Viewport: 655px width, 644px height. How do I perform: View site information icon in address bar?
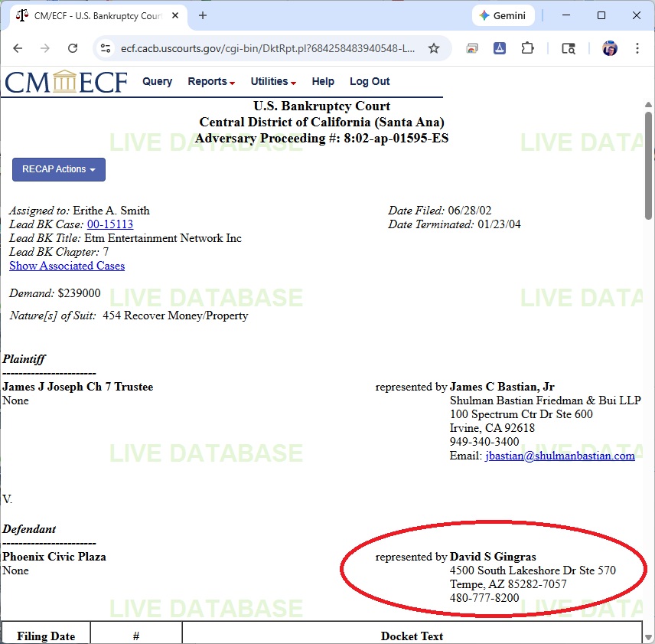(x=106, y=48)
